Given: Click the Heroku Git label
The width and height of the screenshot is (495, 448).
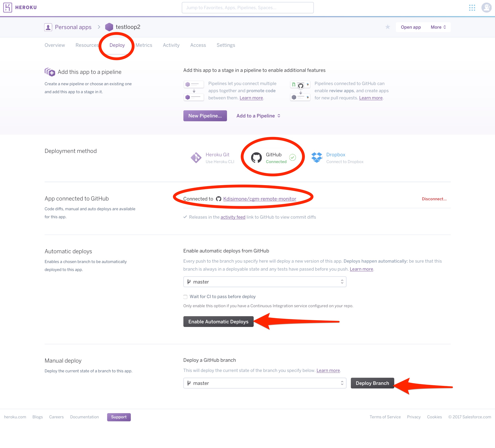Looking at the screenshot, I should pyautogui.click(x=217, y=155).
